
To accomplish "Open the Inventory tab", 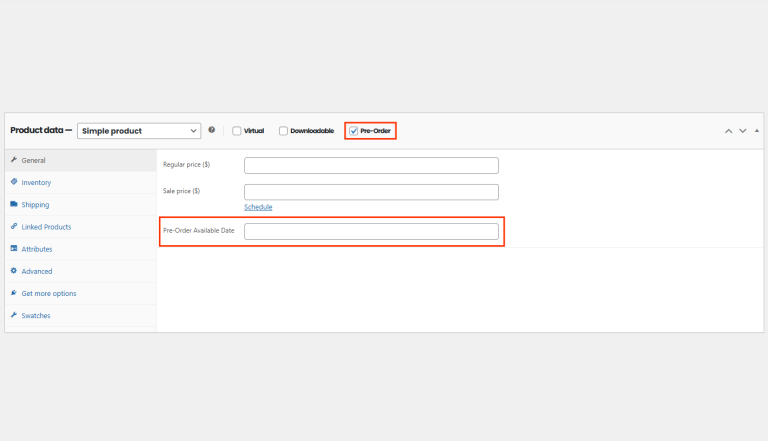I will point(81,182).
